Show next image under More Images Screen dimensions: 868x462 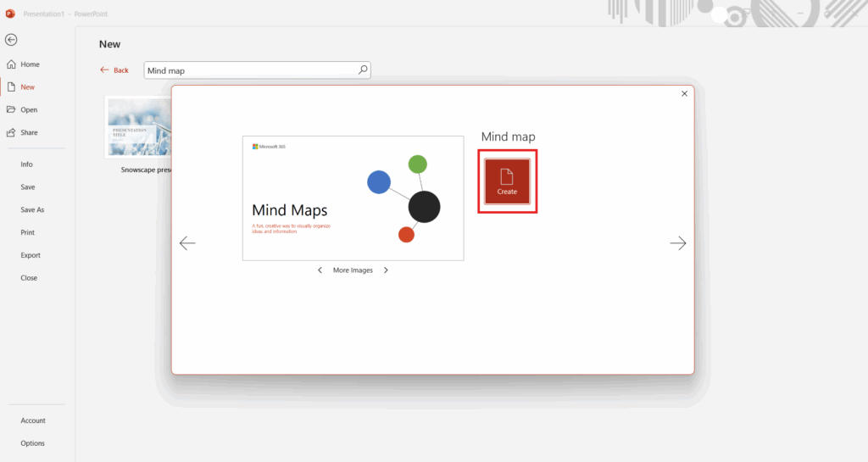[386, 270]
